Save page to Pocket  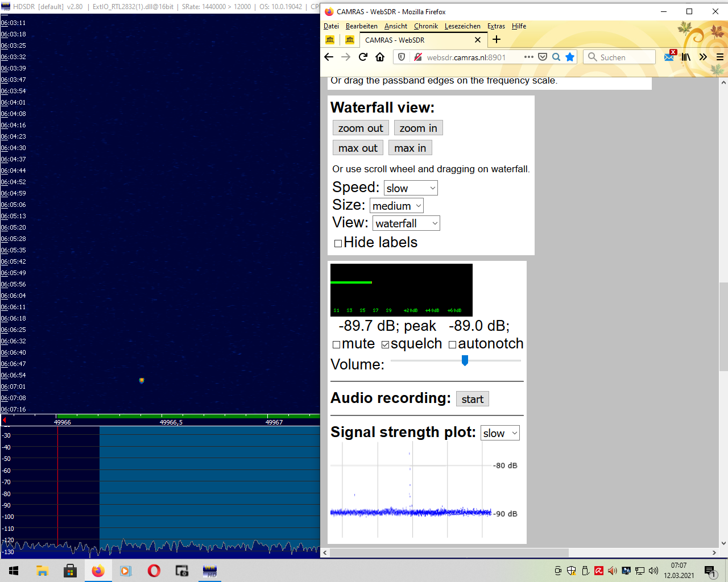click(x=543, y=57)
